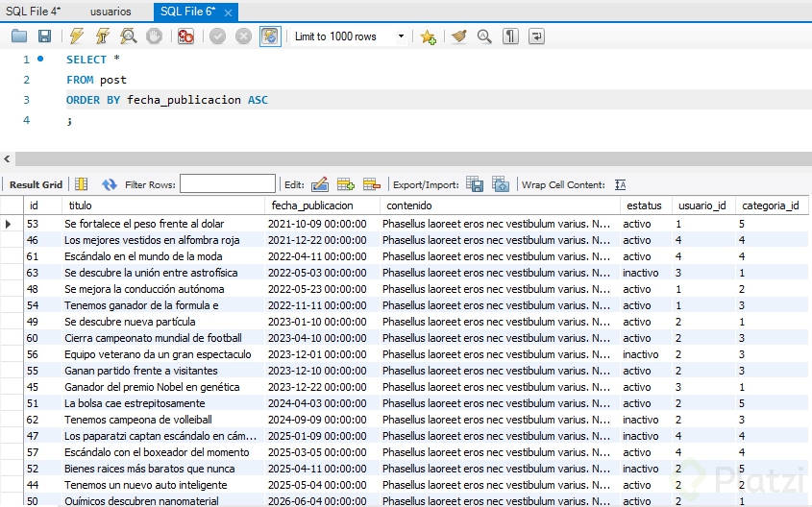Toggle stop-on-error script icon
The height and width of the screenshot is (507, 812).
185,36
